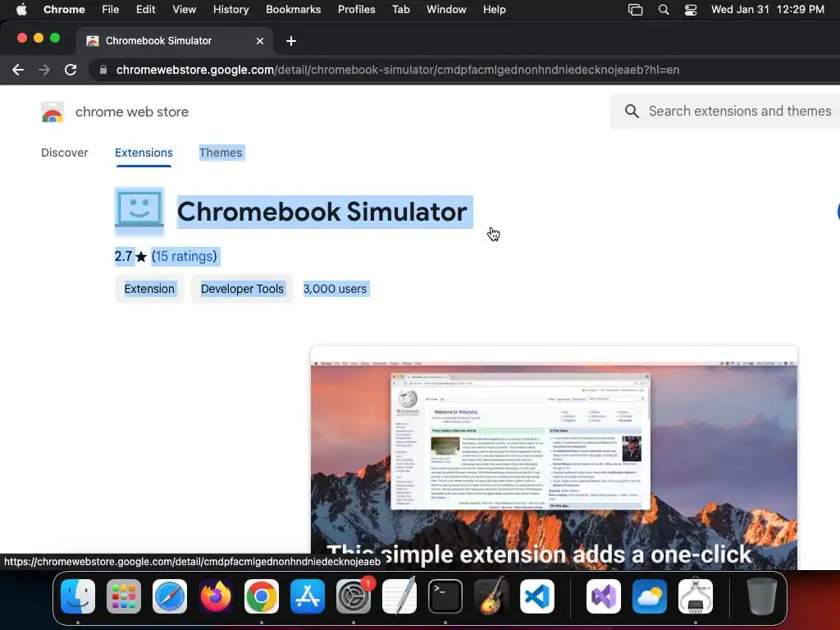Click the Developer Tools category chip
Screen dimensions: 840x630
point(242,289)
